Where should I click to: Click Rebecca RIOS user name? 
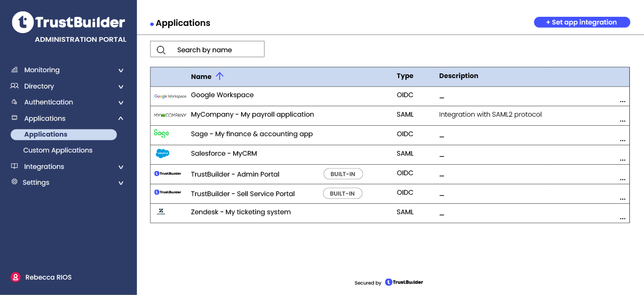tap(49, 277)
